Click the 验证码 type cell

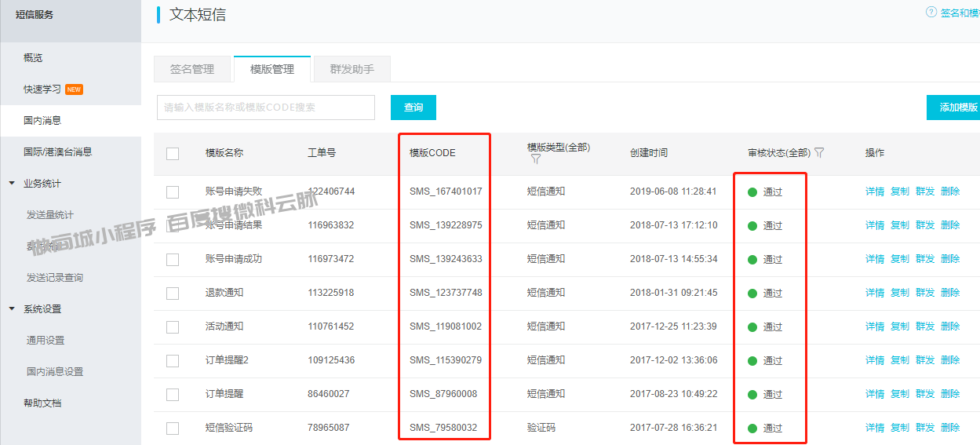coord(541,428)
